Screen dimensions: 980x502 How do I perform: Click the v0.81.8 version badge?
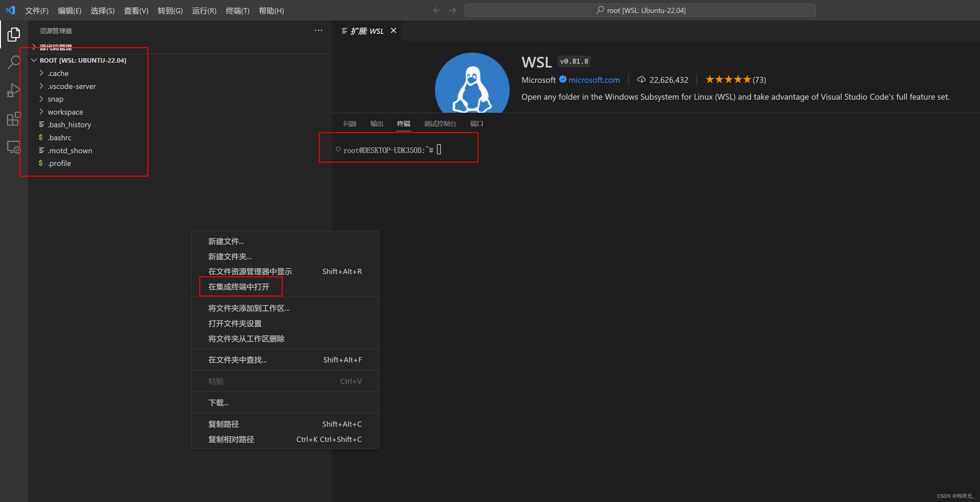coord(574,61)
